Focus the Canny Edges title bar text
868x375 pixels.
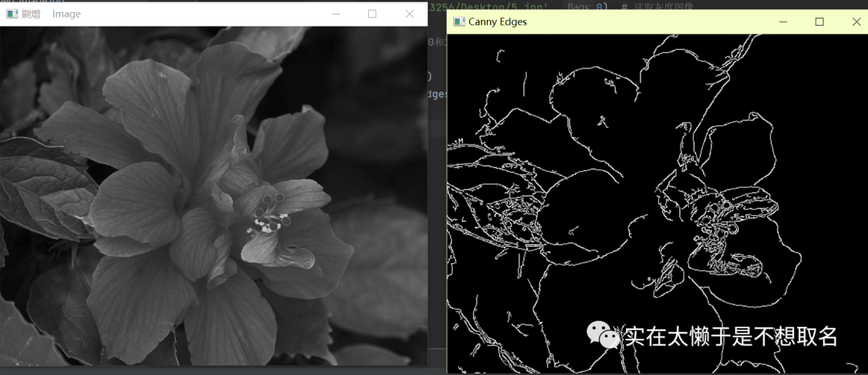497,22
